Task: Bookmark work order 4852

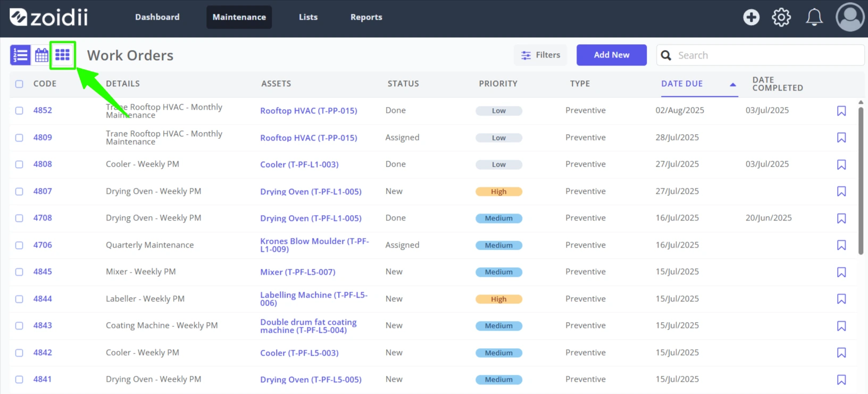Action: pyautogui.click(x=841, y=111)
